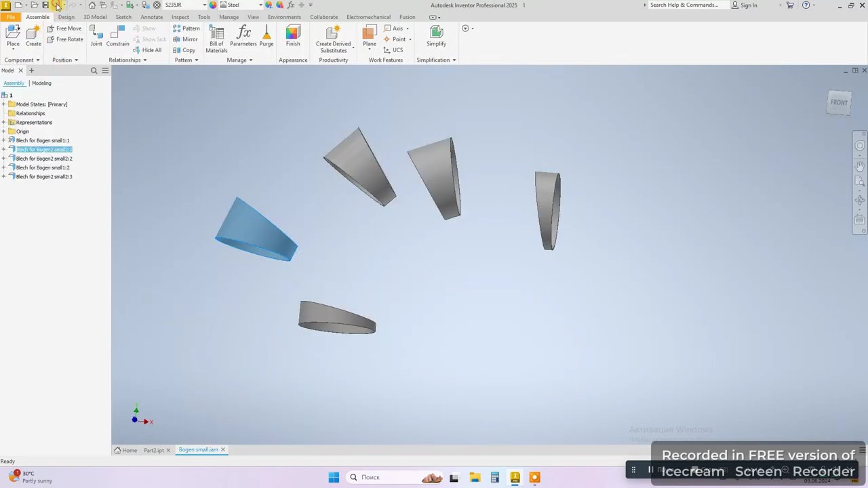868x488 pixels.
Task: Click the Purge tool
Action: pos(267,36)
